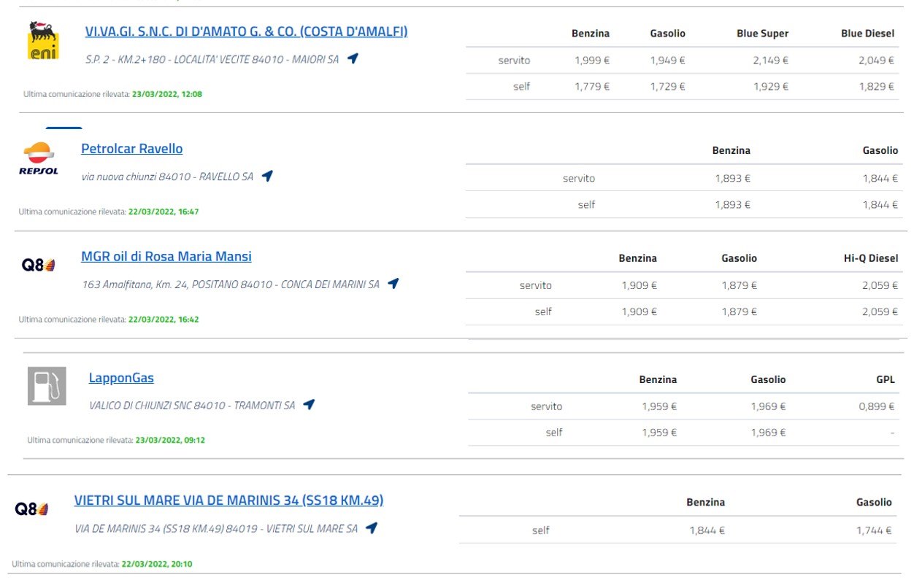The height and width of the screenshot is (588, 914).
Task: Click the Eni logo of the Maiori station
Action: [x=43, y=41]
